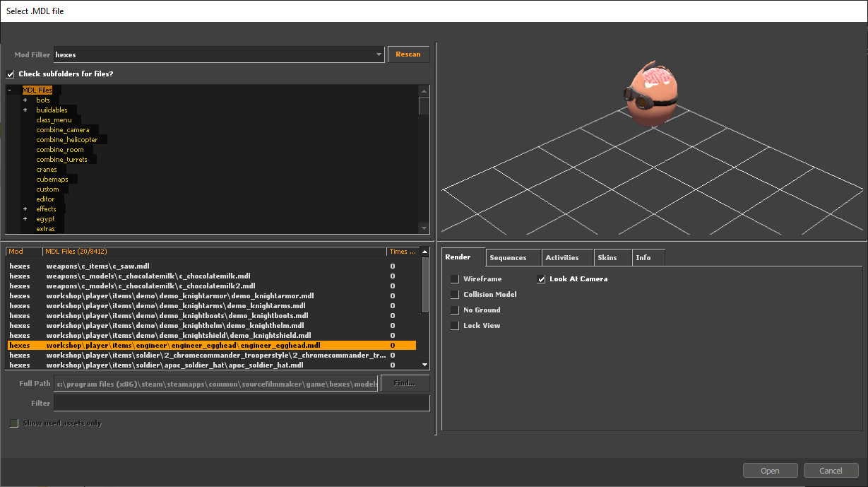The image size is (868, 487).
Task: Click the Rescan button
Action: [408, 54]
